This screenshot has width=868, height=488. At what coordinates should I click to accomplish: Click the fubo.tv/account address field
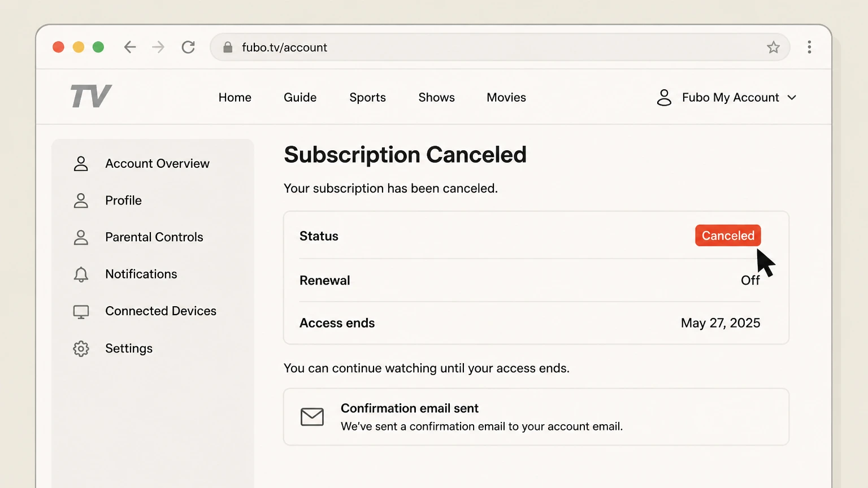pyautogui.click(x=500, y=47)
